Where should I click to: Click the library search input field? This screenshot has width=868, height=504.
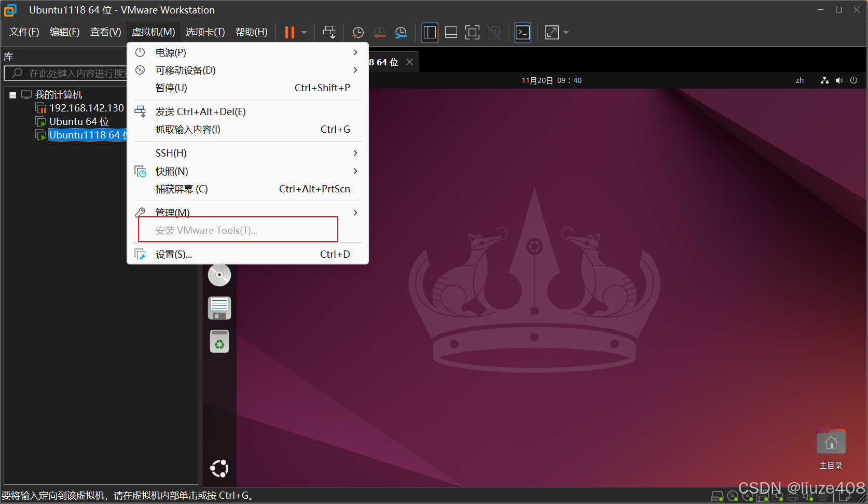click(66, 73)
